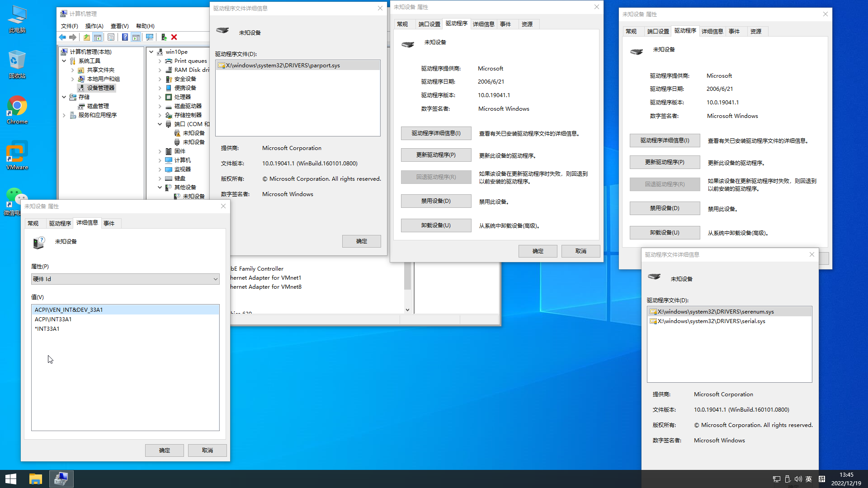This screenshot has height=488, width=868.
Task: Click 取消 in the hardware Id properties window
Action: click(207, 450)
